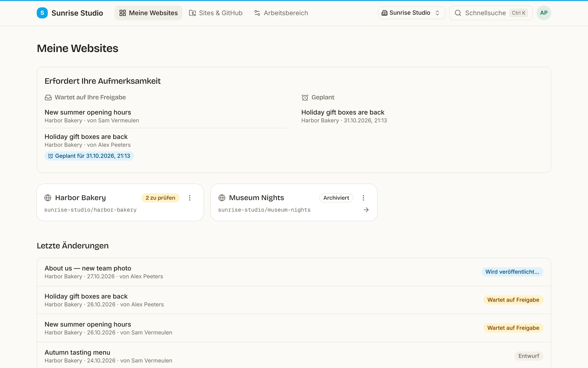Click the Wird veröffentlicht... status badge

click(x=512, y=272)
